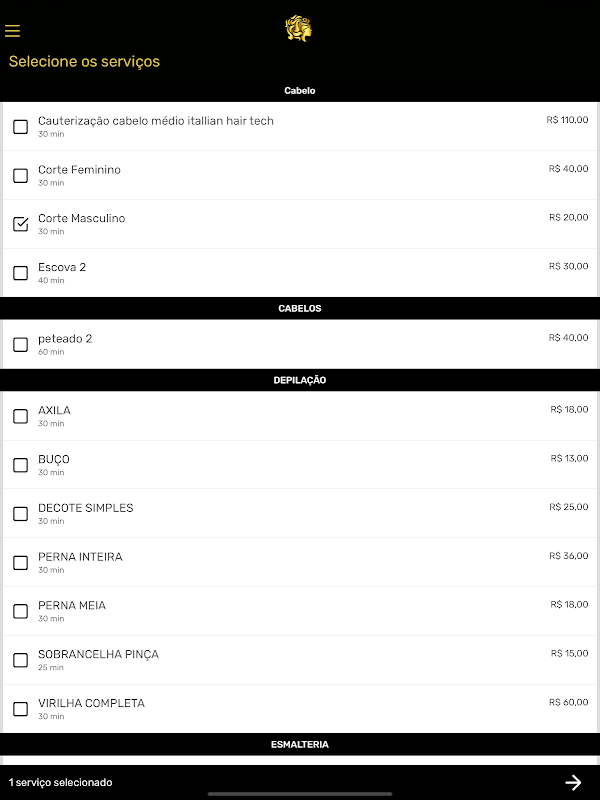Tap the '1 serviço selecionado' status text
600x800 pixels.
(x=61, y=782)
